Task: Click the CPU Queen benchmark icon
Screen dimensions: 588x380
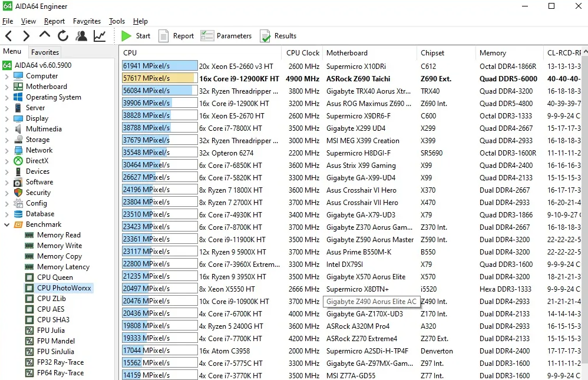Action: 29,277
